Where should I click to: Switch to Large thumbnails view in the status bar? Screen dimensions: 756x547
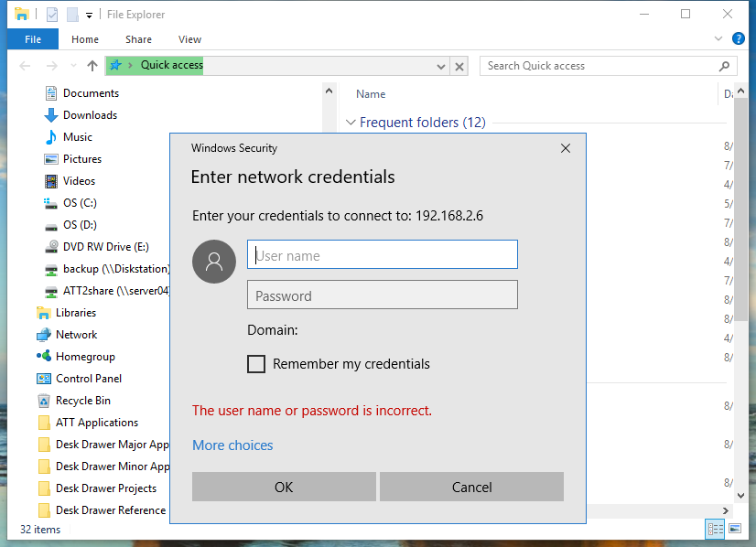pos(735,529)
